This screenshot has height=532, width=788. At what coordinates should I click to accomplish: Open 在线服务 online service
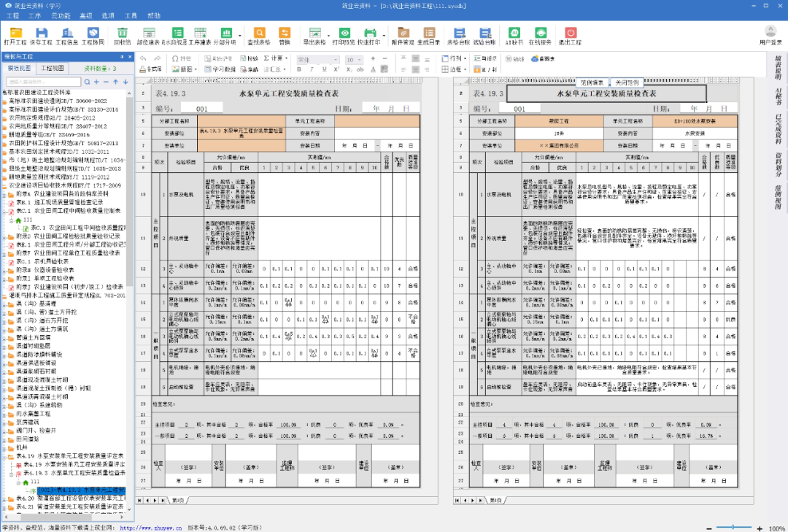pyautogui.click(x=540, y=36)
